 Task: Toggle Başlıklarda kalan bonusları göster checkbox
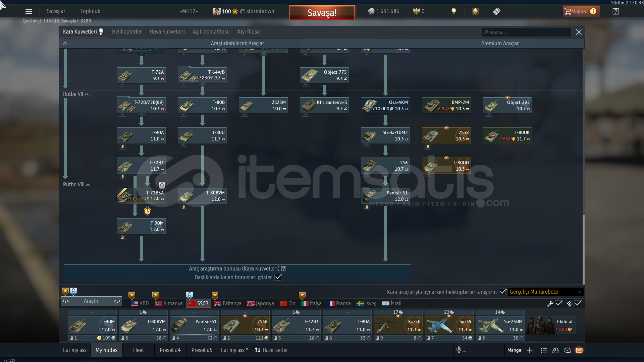click(x=278, y=277)
